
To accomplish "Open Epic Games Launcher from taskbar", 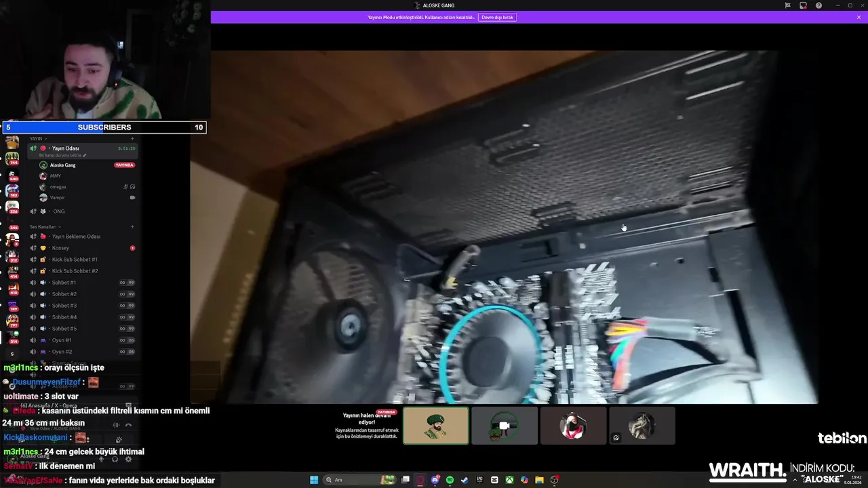I will (479, 480).
